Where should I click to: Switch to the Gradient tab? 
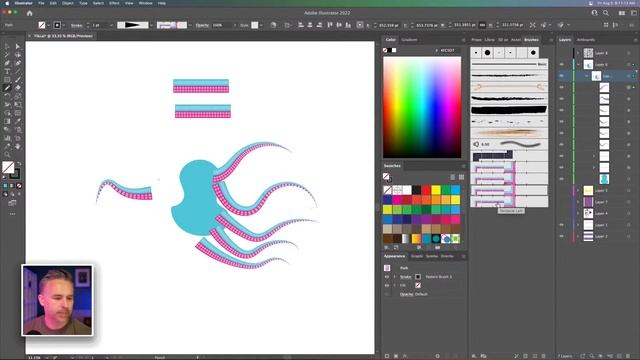[x=409, y=40]
